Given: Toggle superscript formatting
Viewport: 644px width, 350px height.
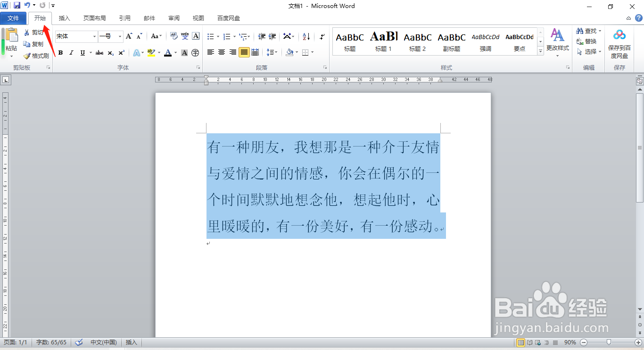Looking at the screenshot, I should point(121,53).
